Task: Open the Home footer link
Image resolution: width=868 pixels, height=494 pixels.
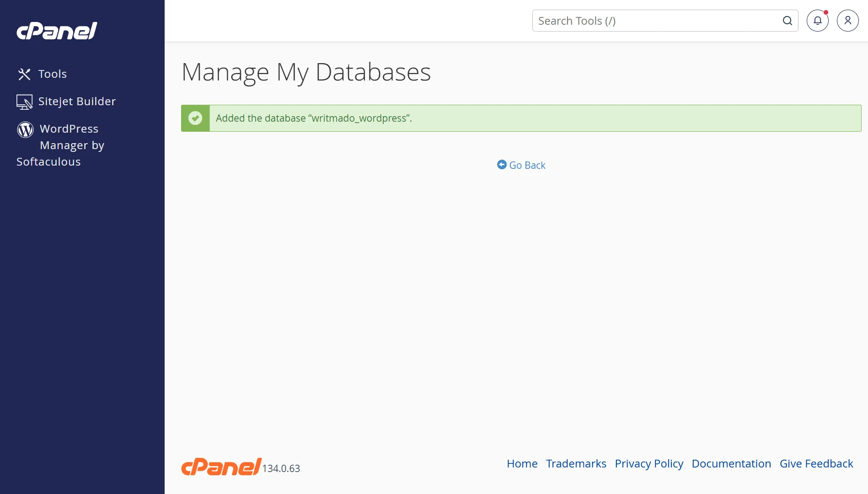Action: pos(522,463)
